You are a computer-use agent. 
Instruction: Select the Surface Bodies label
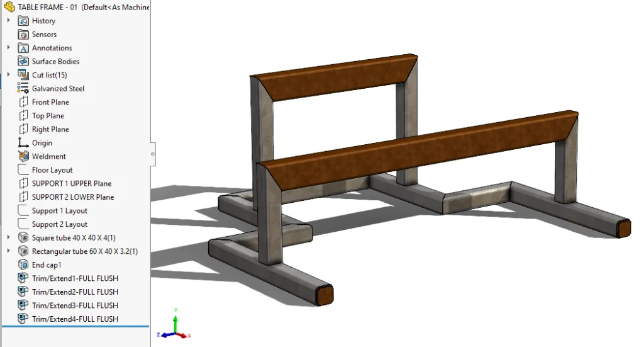56,61
